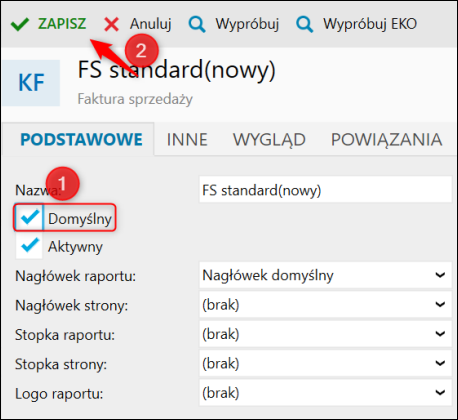The image size is (458, 420).
Task: Click the Stopka strony label
Action: tap(61, 364)
